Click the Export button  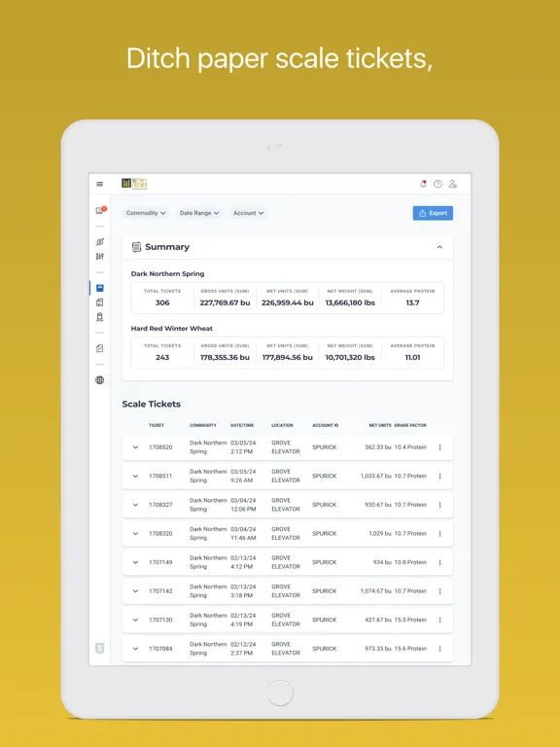click(x=433, y=213)
